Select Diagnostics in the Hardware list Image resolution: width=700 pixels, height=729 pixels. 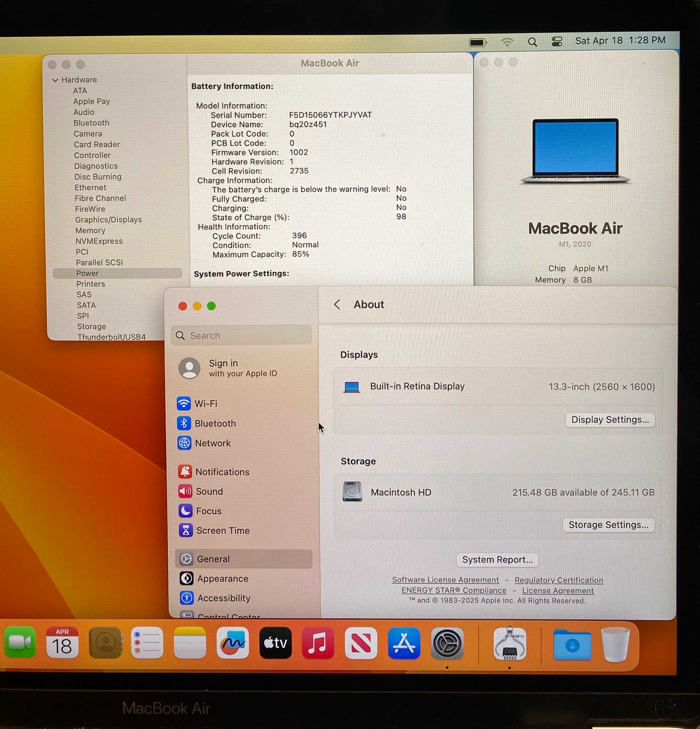tap(96, 166)
